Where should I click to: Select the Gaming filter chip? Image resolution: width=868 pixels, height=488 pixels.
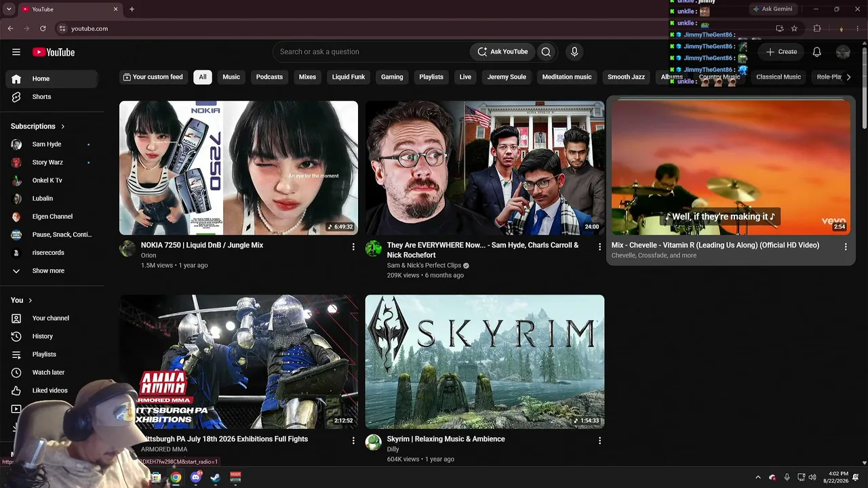(x=392, y=77)
